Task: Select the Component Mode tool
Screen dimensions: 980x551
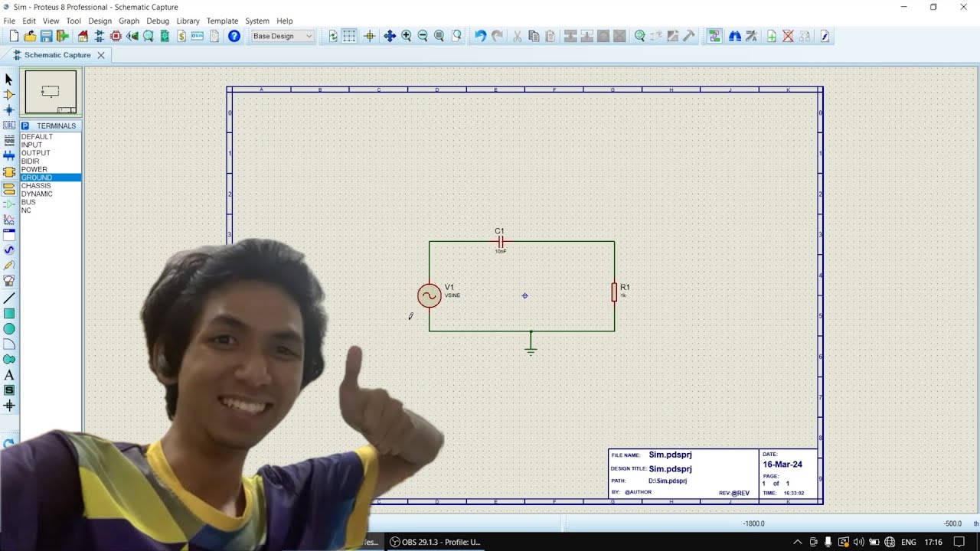Action: tap(9, 95)
